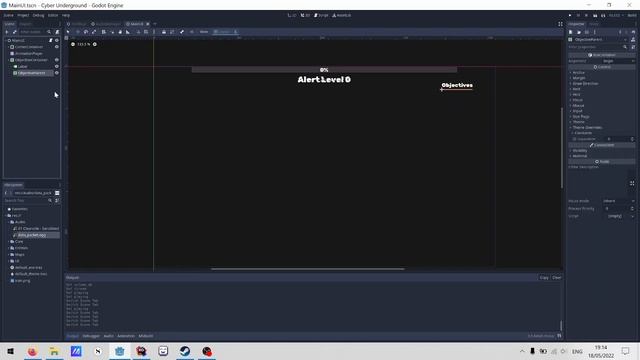Screen dimensions: 640x360
Task: Click the viewport horizontal scrollbar
Action: click(x=308, y=269)
